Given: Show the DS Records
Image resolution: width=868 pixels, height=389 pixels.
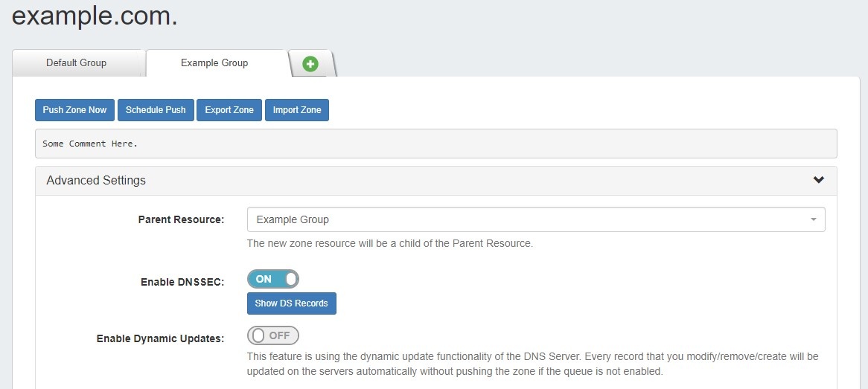Looking at the screenshot, I should (x=291, y=303).
